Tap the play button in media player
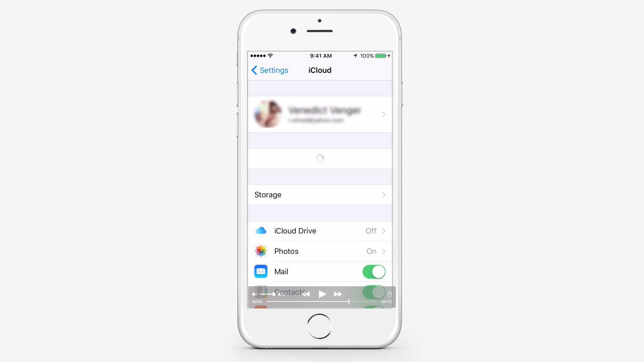Screen dimensions: 644x362 (322, 294)
